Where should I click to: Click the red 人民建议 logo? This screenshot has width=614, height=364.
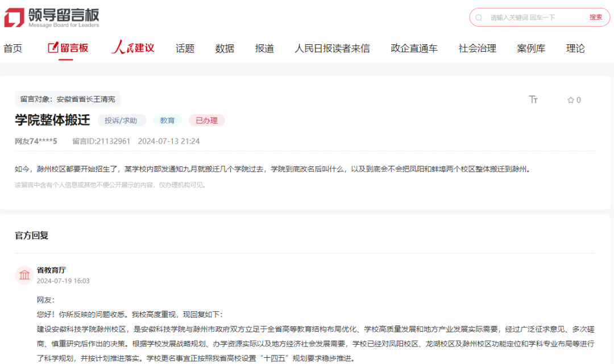(132, 48)
